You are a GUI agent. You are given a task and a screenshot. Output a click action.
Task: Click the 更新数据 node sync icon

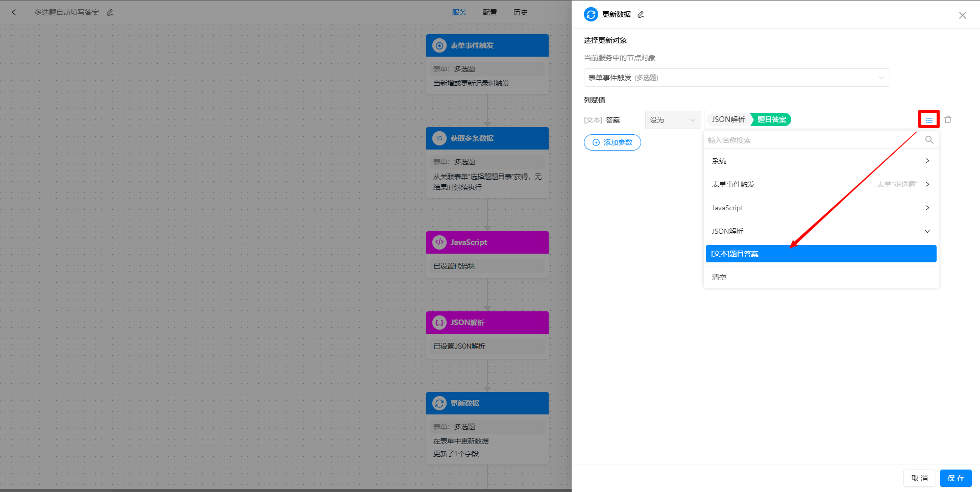[439, 403]
